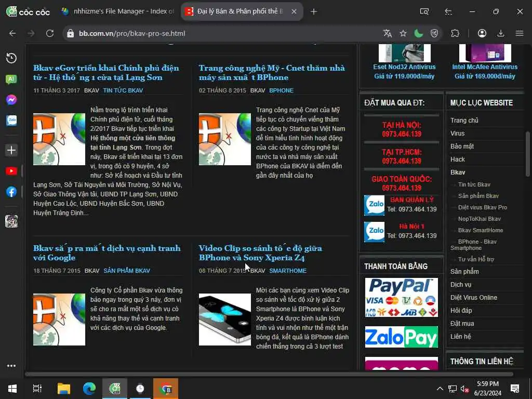Open Task View on the taskbar
Viewport: 532px width, 399px height.
click(x=37, y=389)
